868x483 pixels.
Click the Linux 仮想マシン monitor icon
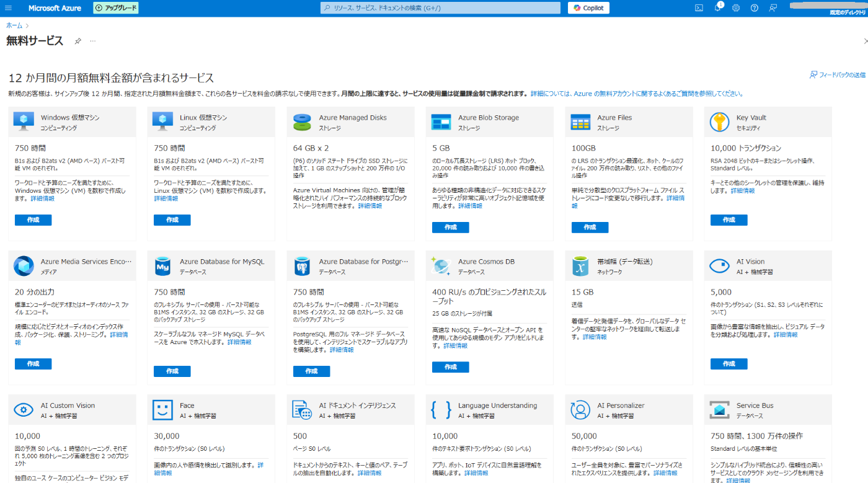point(163,122)
